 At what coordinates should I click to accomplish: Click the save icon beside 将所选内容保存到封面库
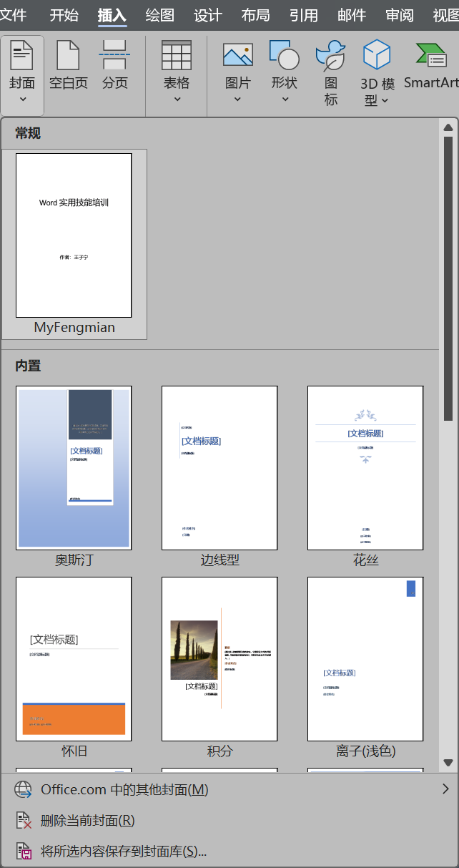24,852
